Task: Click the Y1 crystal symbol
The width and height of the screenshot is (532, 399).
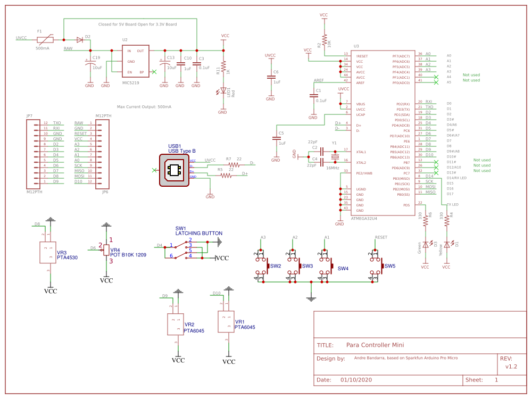Action: click(335, 157)
